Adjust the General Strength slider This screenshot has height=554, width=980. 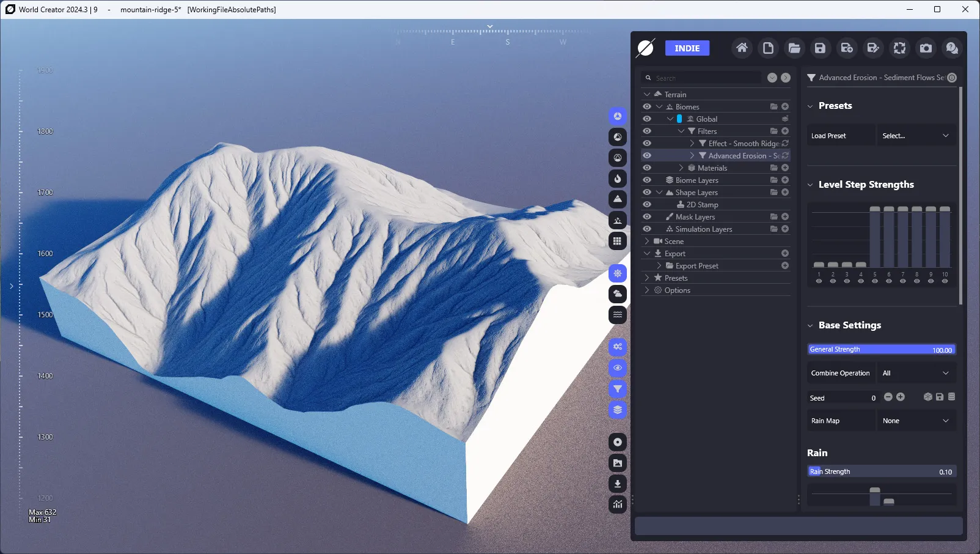[x=881, y=350]
